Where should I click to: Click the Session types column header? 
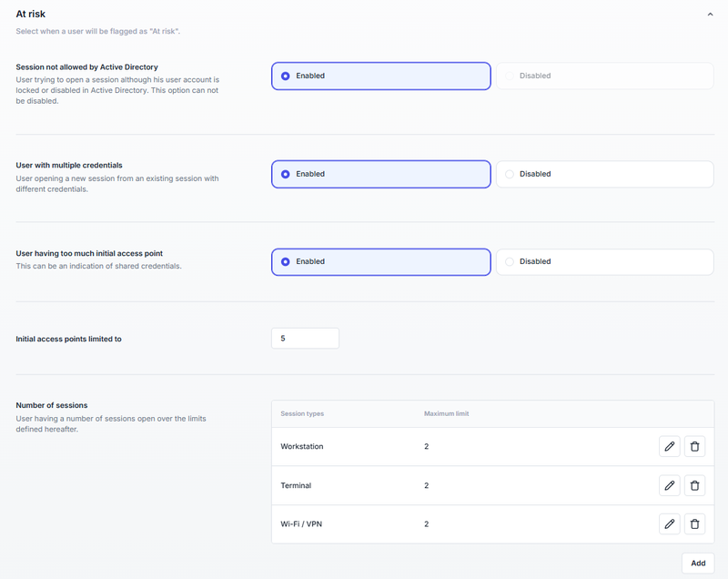pos(302,414)
